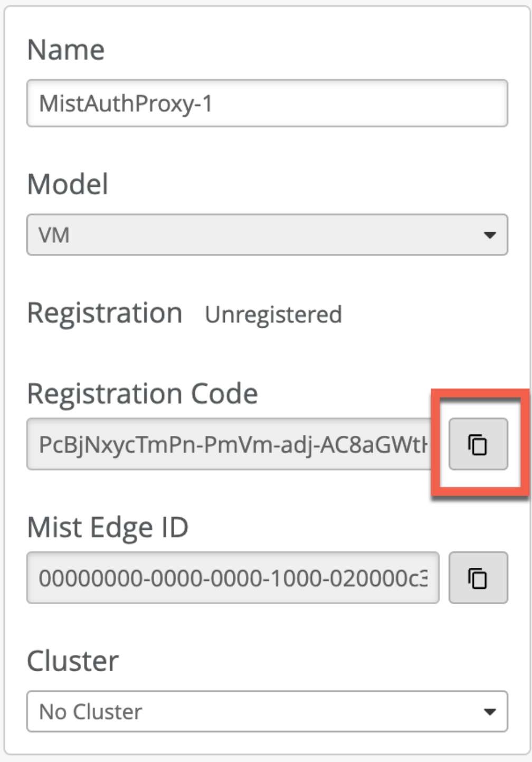The image size is (532, 762).
Task: Focus the Name field with MistAuthProxy-1
Action: 267,103
